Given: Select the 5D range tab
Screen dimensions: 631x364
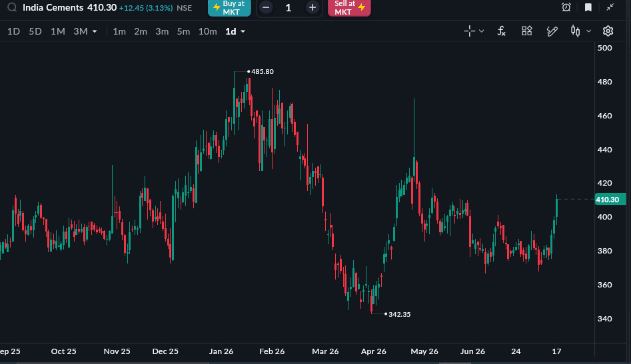Looking at the screenshot, I should (x=35, y=31).
